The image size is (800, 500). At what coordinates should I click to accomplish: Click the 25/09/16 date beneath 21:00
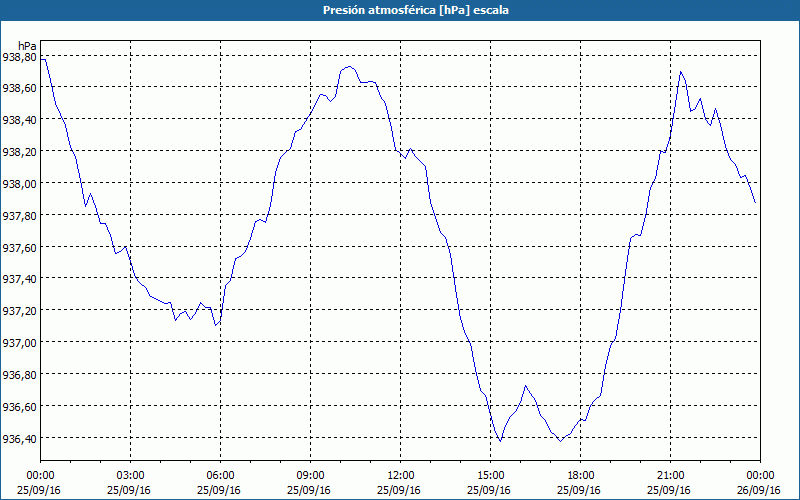click(x=669, y=490)
